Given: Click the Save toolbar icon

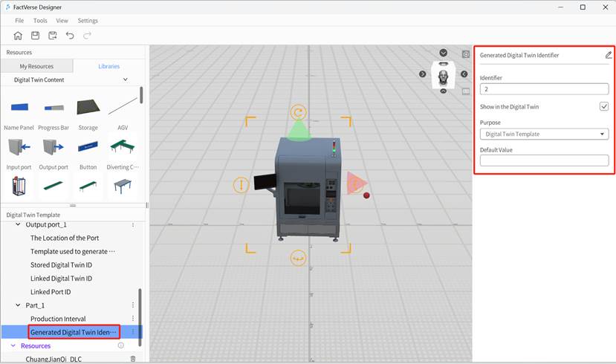Looking at the screenshot, I should [x=36, y=36].
